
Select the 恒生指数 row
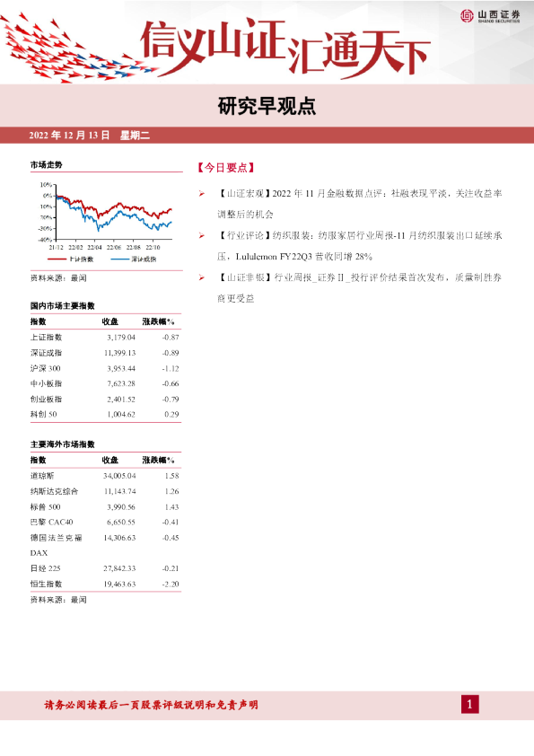click(x=105, y=584)
